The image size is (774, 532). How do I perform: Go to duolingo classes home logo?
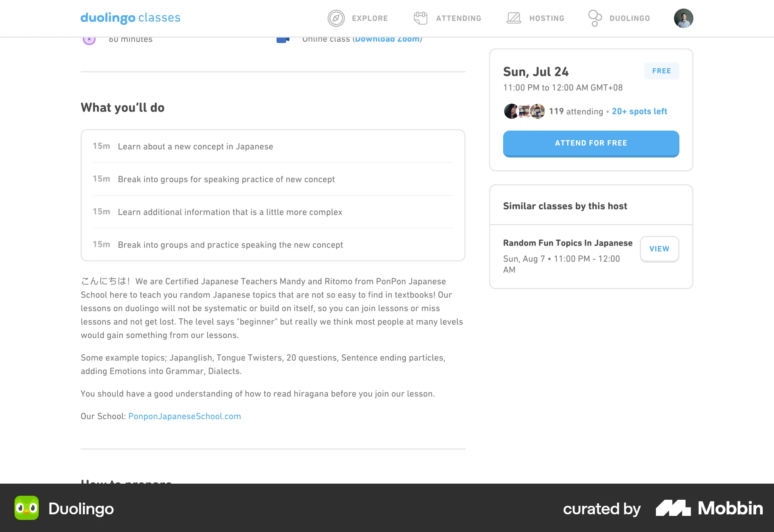[130, 18]
